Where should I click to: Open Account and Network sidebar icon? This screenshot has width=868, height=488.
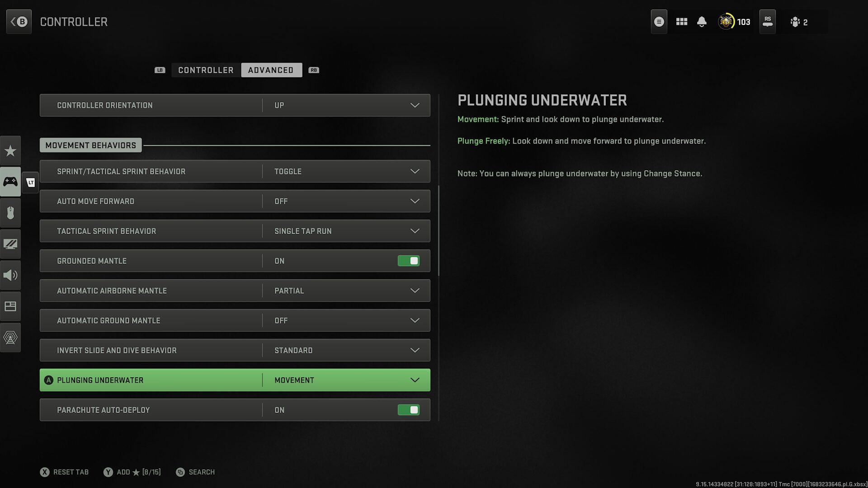point(10,338)
